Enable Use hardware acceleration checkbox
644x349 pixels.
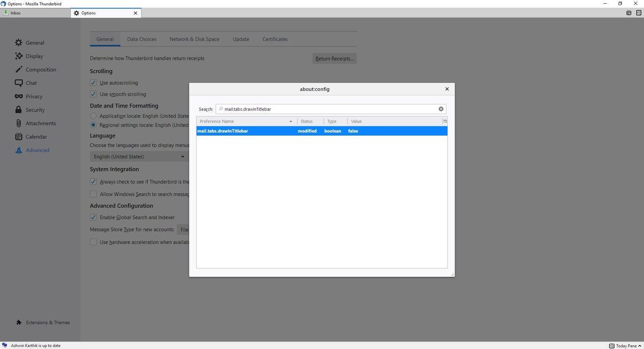(93, 242)
